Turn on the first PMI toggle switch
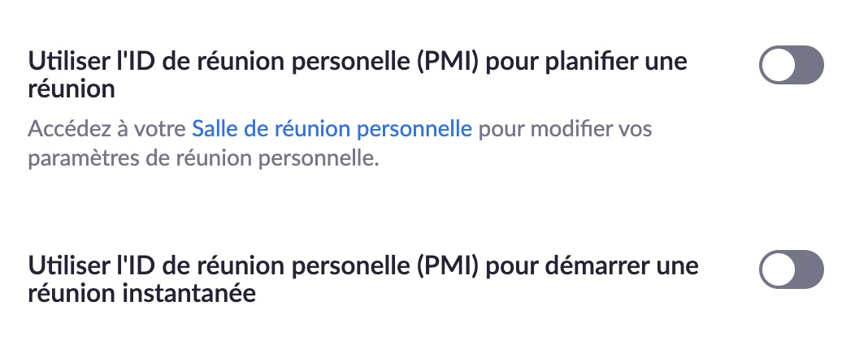 pos(791,65)
